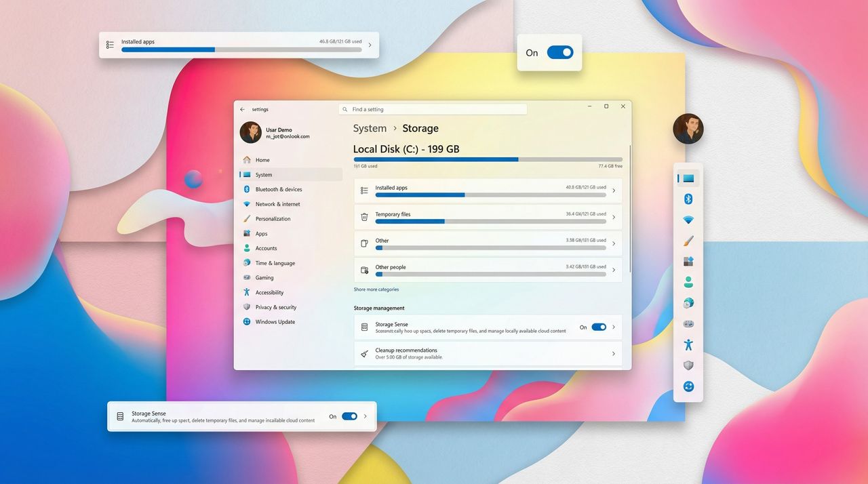Toggle Storage Sense off in storage management
The image size is (868, 484).
coord(597,327)
